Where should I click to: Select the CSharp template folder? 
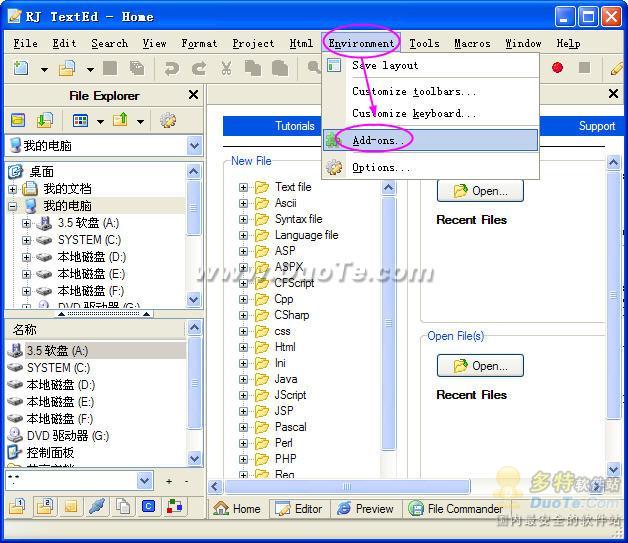[292, 315]
